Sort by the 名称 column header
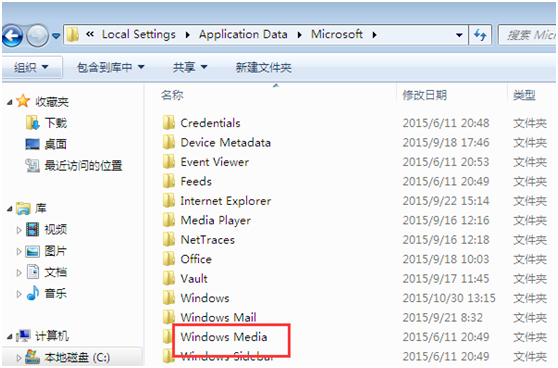 point(172,95)
